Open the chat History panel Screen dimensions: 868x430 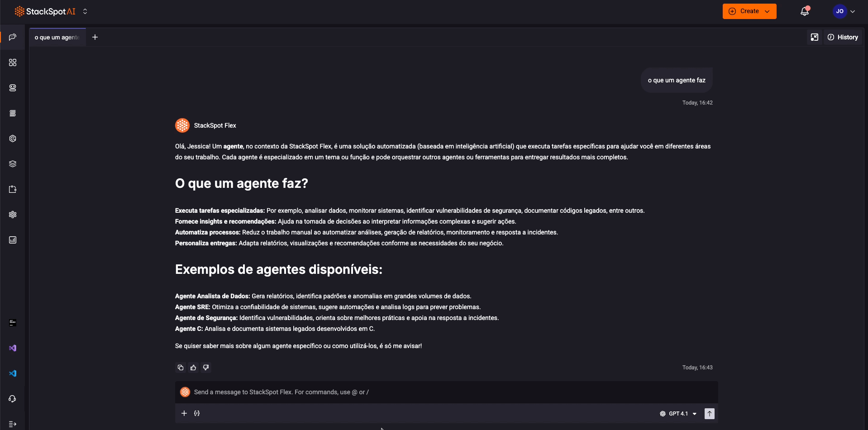pyautogui.click(x=843, y=37)
